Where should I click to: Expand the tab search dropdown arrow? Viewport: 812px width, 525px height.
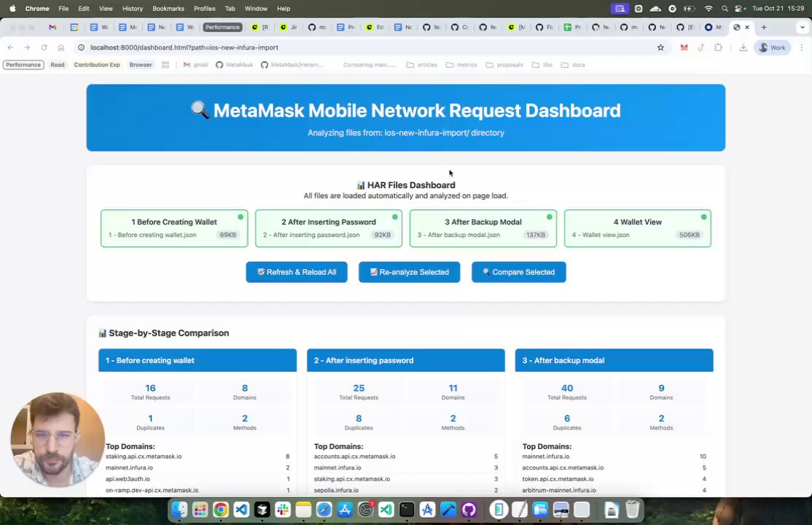803,27
